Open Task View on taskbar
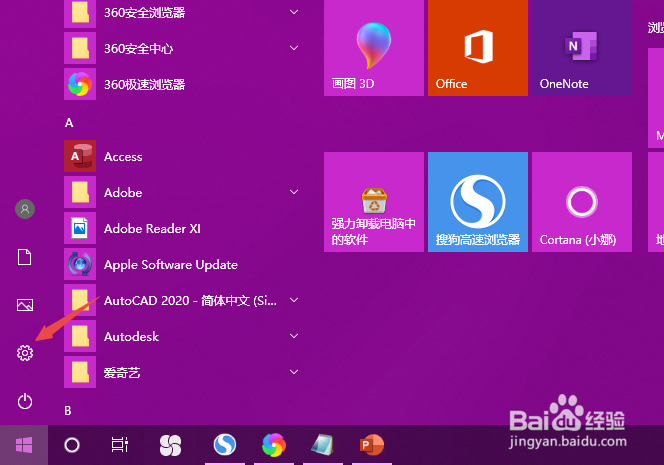The height and width of the screenshot is (465, 664). click(x=120, y=445)
